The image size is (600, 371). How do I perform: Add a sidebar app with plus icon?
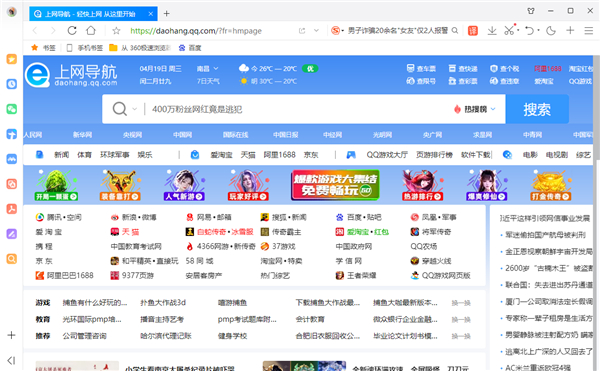(11, 335)
